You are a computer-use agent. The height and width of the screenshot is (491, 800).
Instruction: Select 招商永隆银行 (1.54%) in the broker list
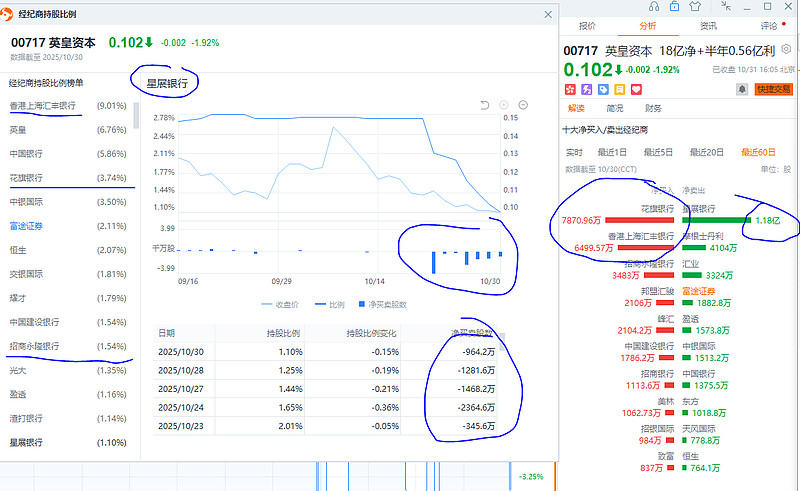tap(68, 346)
